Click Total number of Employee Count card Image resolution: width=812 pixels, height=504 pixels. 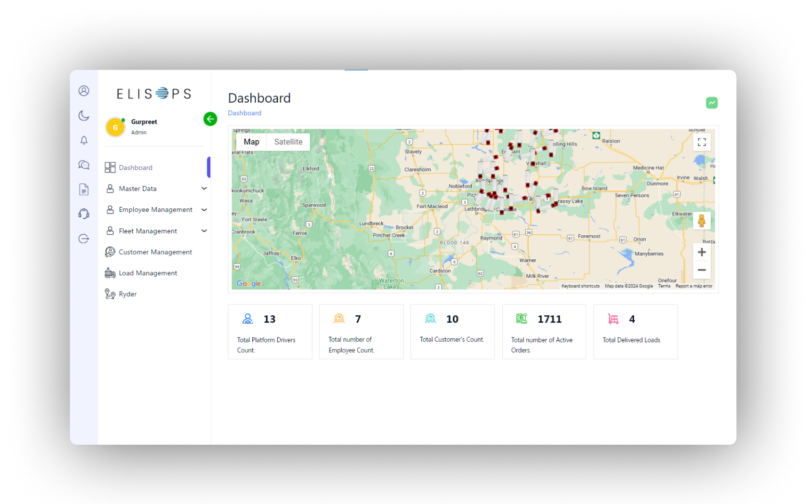click(x=361, y=332)
